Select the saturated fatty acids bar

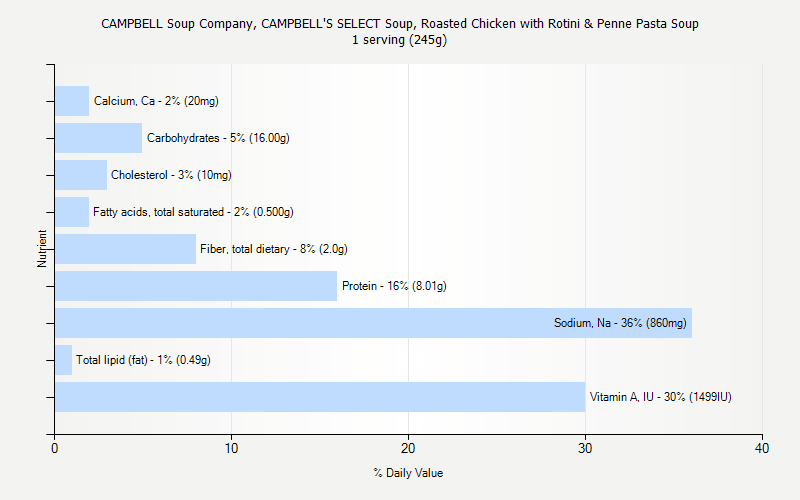pos(72,212)
